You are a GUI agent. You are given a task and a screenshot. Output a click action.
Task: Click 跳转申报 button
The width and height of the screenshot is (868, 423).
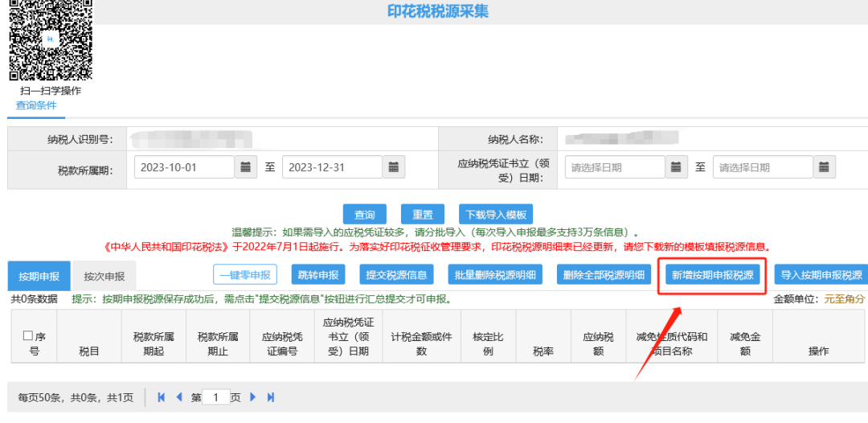[x=318, y=274]
